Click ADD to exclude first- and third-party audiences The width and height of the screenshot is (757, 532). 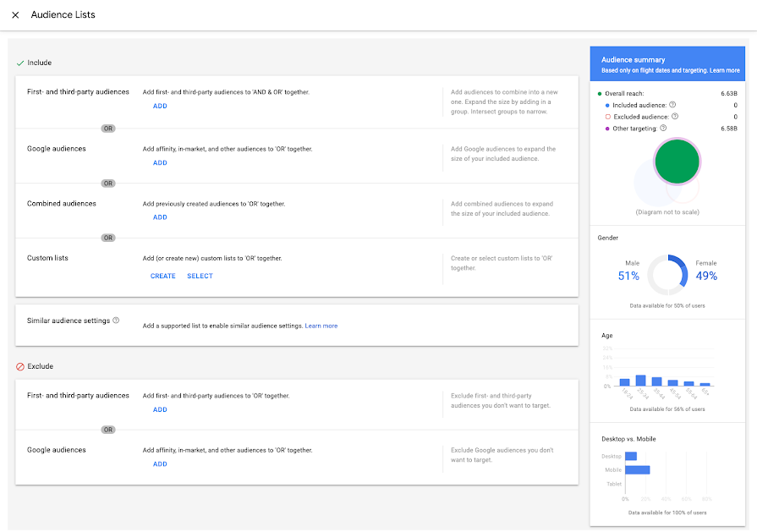click(160, 409)
